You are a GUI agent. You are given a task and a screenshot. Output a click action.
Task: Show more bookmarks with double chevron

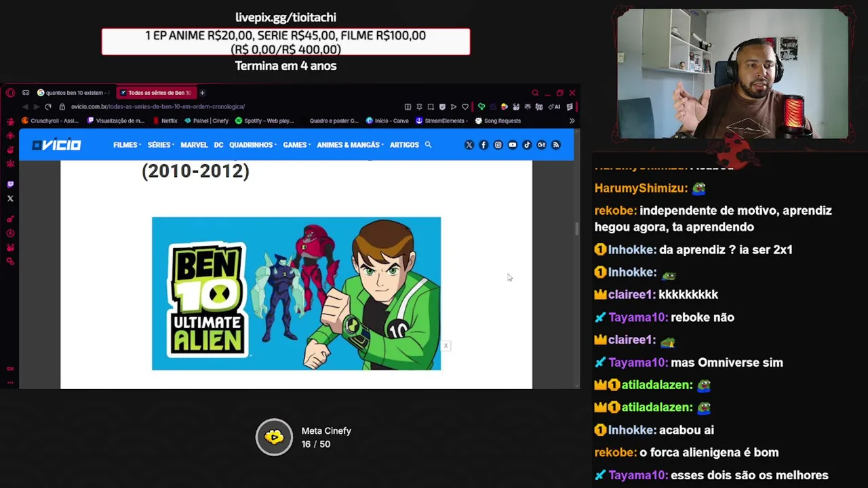pos(572,121)
